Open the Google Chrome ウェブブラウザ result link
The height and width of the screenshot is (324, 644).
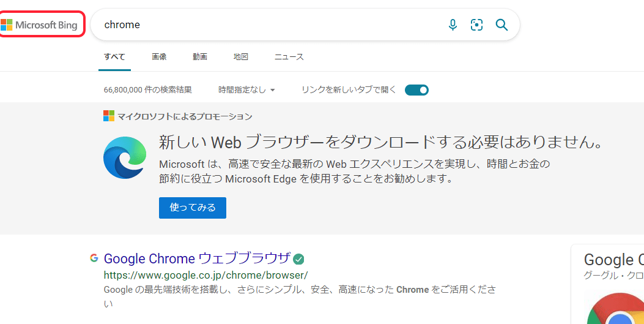click(x=197, y=258)
